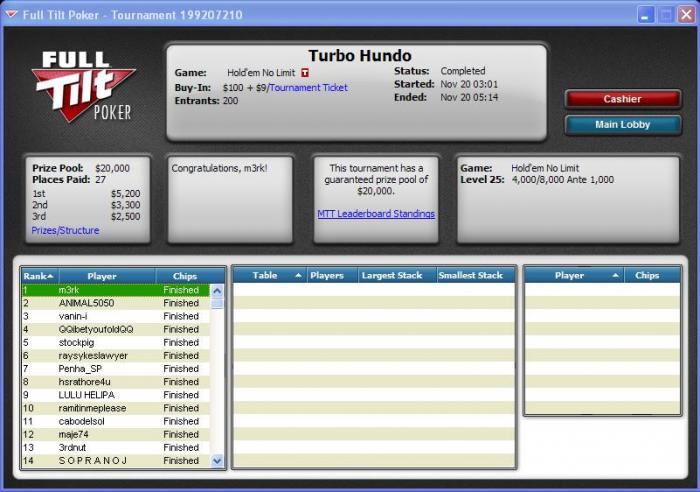
Task: Click the Ended Nov 20 05:14 text
Action: coord(446,97)
